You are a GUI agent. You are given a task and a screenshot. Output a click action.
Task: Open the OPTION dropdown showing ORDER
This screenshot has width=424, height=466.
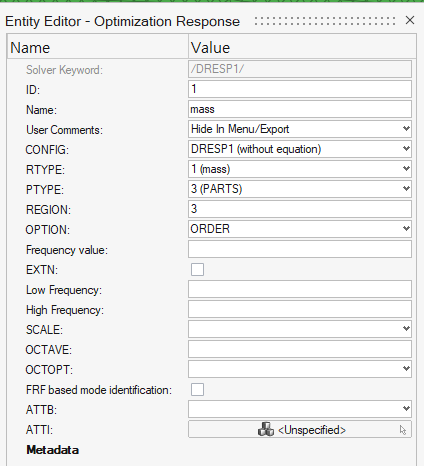click(x=300, y=229)
